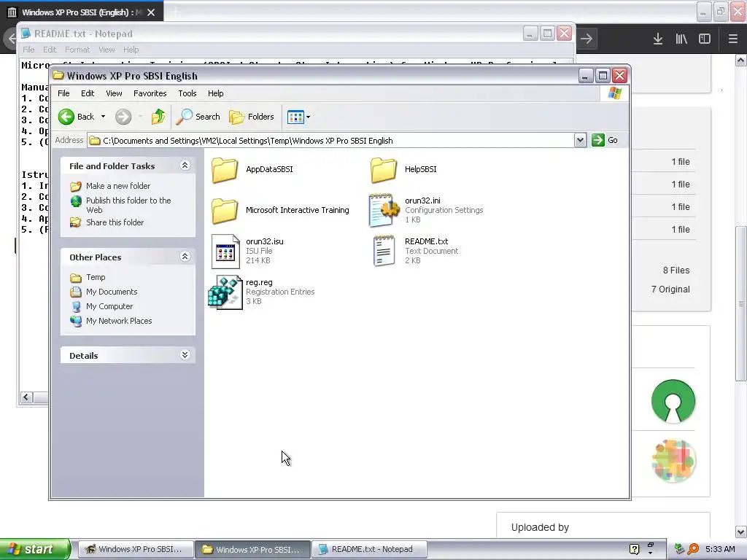Select the orun32.ini configuration file icon

pos(384,210)
